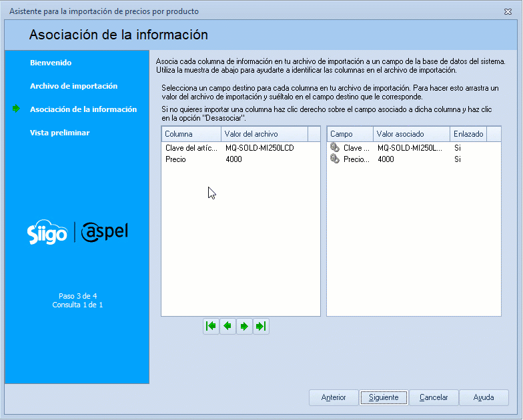Go back with the Anterior button
523x420 pixels.
point(334,397)
